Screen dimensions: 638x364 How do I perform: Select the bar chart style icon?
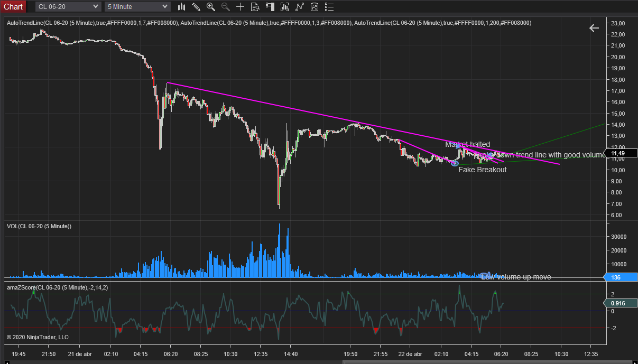[181, 7]
